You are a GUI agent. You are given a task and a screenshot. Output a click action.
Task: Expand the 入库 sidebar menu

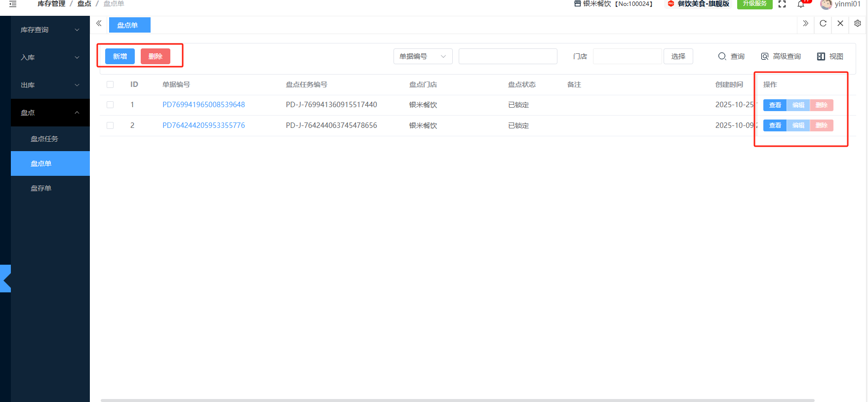[x=50, y=57]
